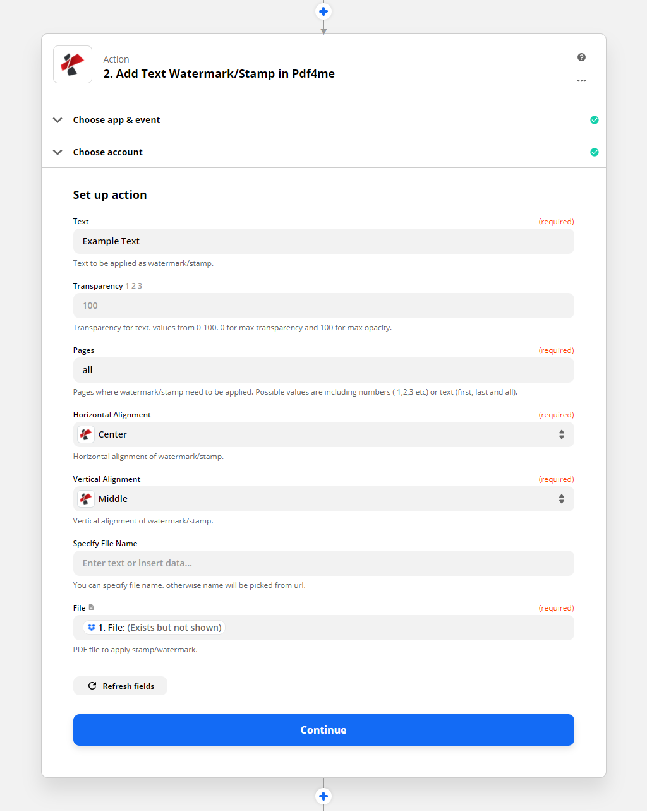Open the Vertical Alignment Middle dropdown
The image size is (647, 812).
(323, 499)
